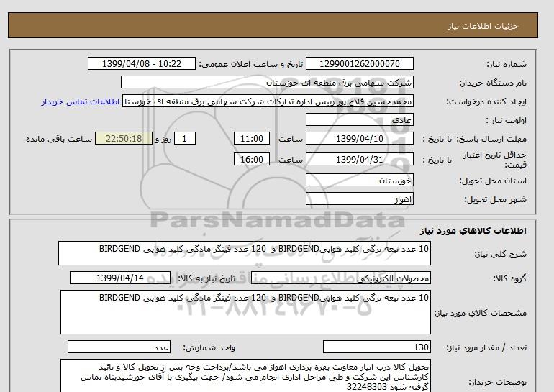Viewport: 554px width, 392px height.
Task: Click the text ساعت باقی مانده
Action: (59, 139)
